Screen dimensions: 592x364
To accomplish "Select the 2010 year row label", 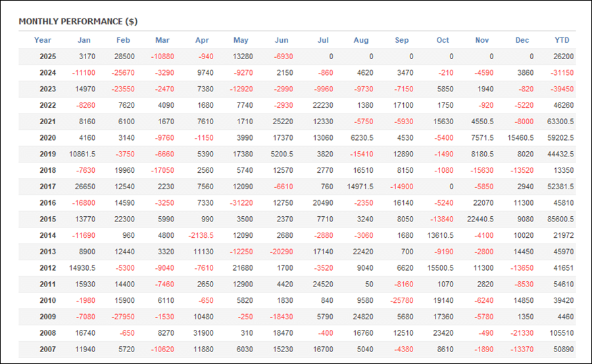I will [x=47, y=300].
